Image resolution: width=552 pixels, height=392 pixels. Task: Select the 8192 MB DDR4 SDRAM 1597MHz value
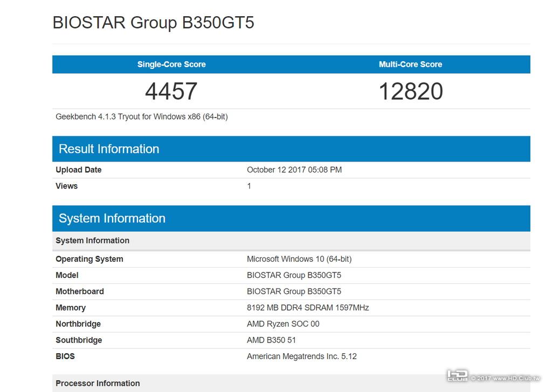tap(308, 307)
